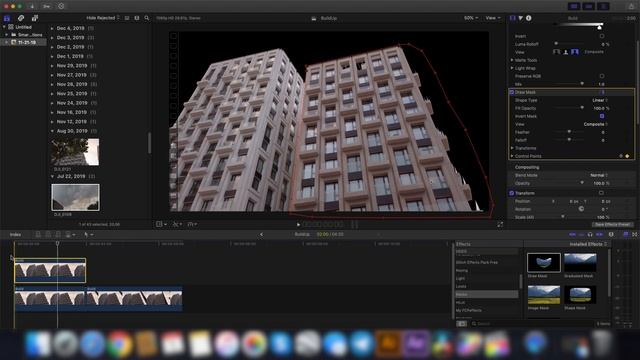The height and width of the screenshot is (360, 640).
Task: Expand the Light Wrap section
Action: tap(512, 68)
